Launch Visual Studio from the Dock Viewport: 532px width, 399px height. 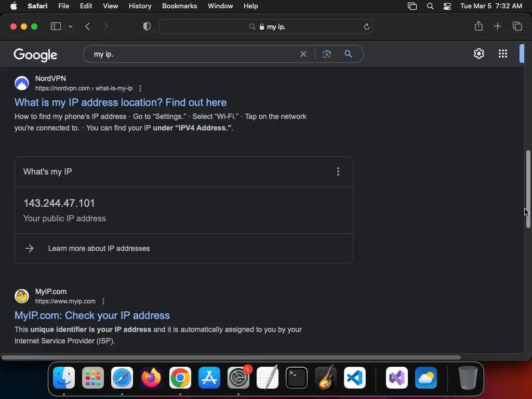click(x=397, y=378)
